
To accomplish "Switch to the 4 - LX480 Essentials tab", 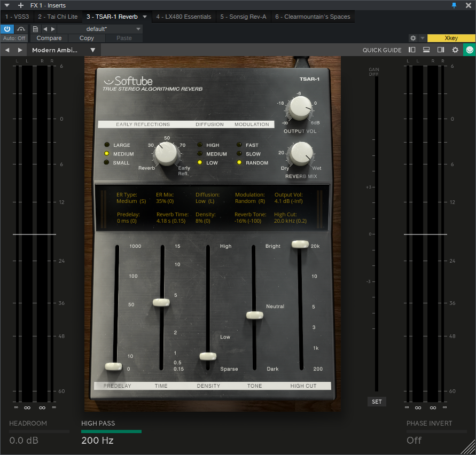I will [x=184, y=17].
